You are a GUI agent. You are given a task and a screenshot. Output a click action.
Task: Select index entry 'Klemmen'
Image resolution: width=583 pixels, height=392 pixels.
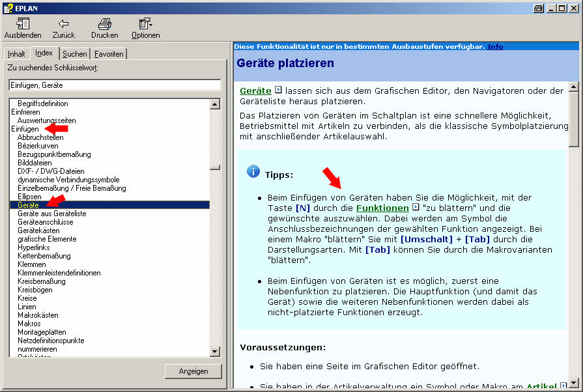(x=32, y=264)
